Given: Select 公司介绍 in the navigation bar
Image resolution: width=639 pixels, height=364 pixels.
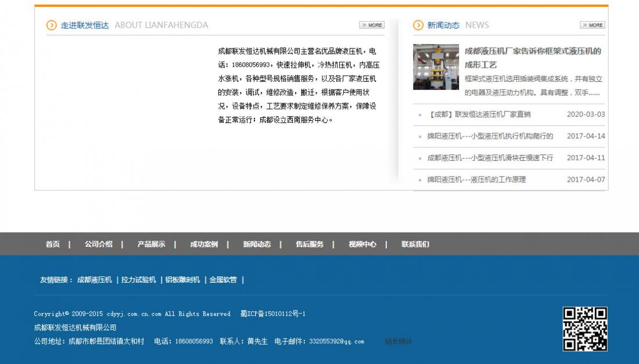Looking at the screenshot, I should (99, 244).
